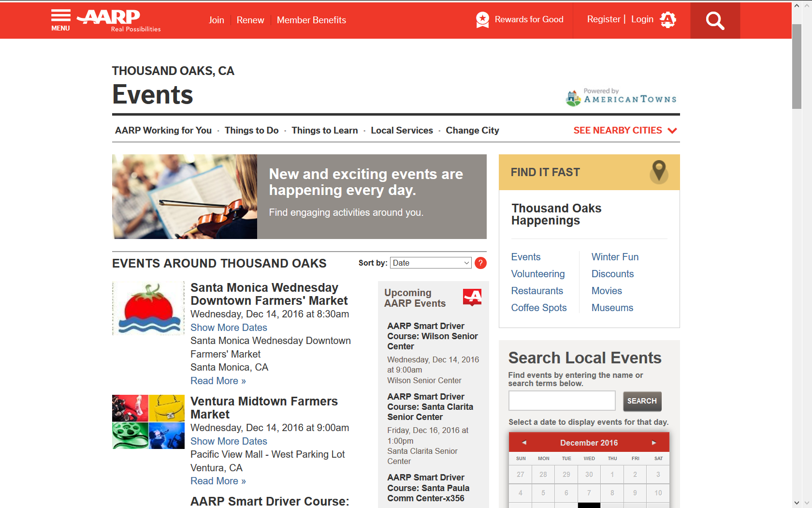
Task: Select December 10 in the calendar
Action: (x=658, y=493)
